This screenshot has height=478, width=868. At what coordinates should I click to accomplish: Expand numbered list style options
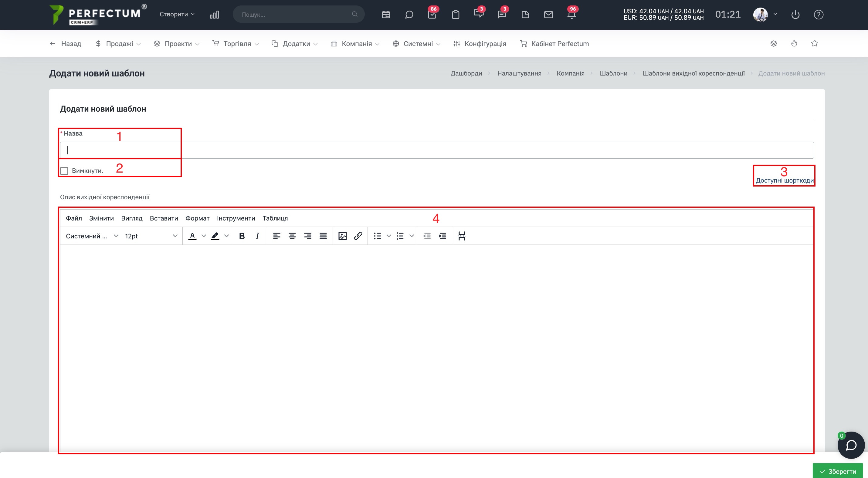pyautogui.click(x=412, y=236)
